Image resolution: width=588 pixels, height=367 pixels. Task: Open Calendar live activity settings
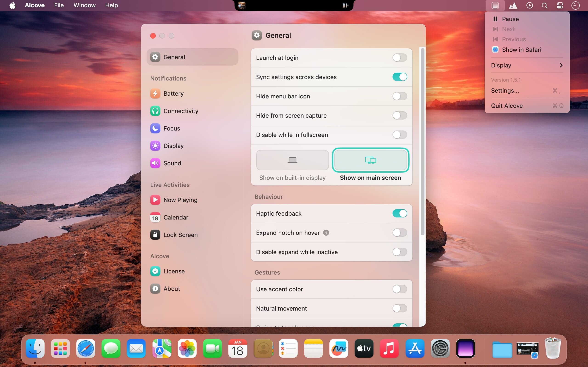click(175, 217)
